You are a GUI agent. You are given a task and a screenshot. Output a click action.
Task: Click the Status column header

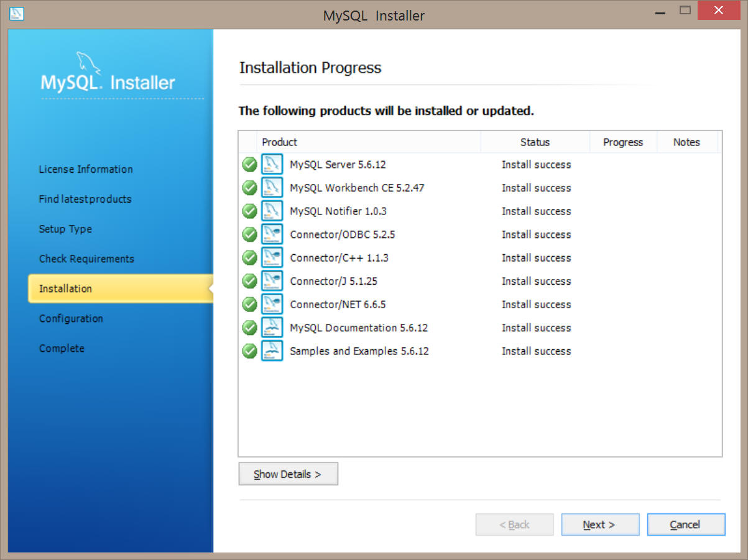point(535,142)
